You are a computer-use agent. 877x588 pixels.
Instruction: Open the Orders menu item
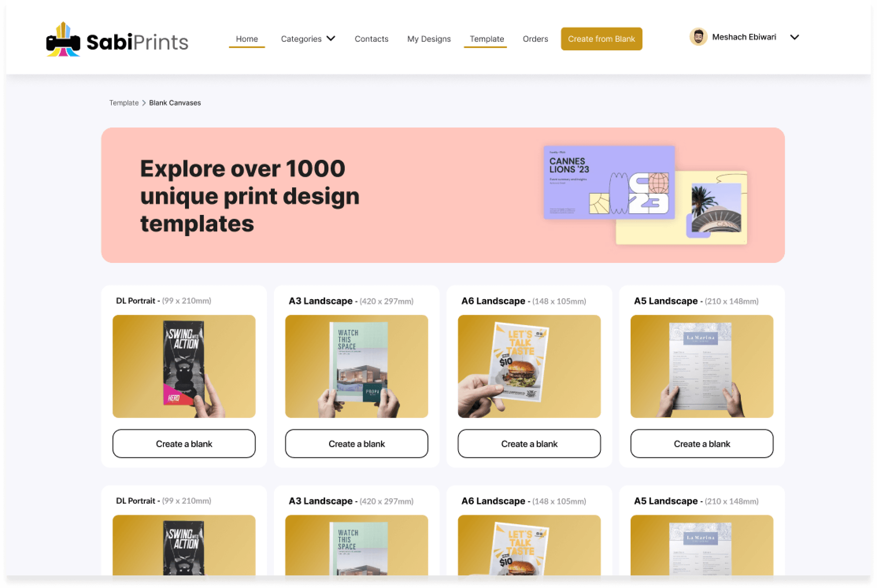[x=535, y=39]
